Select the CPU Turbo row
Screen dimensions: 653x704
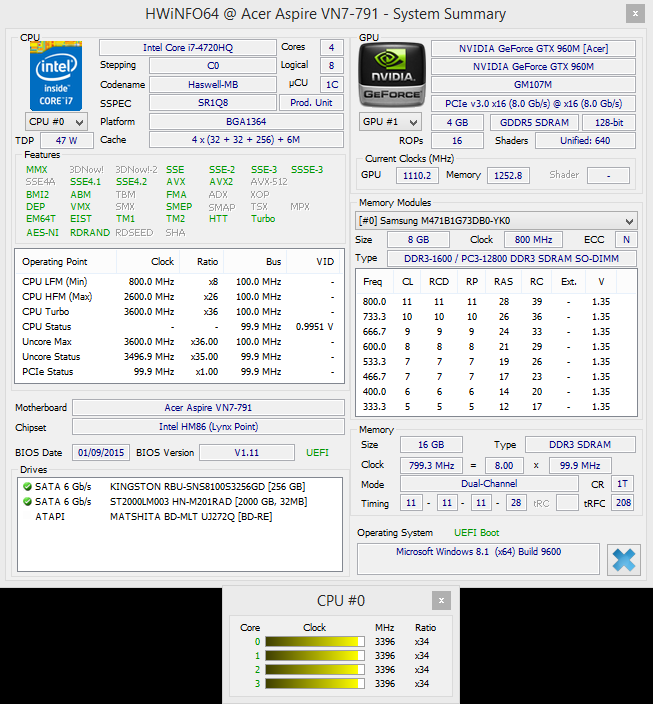pos(179,312)
